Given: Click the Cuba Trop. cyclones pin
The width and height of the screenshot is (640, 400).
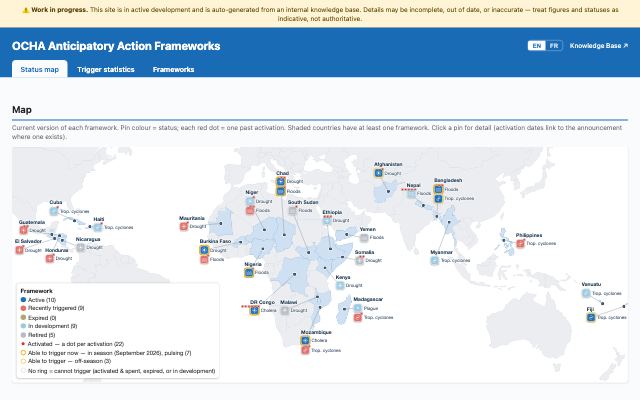Looking at the screenshot, I should (54, 211).
